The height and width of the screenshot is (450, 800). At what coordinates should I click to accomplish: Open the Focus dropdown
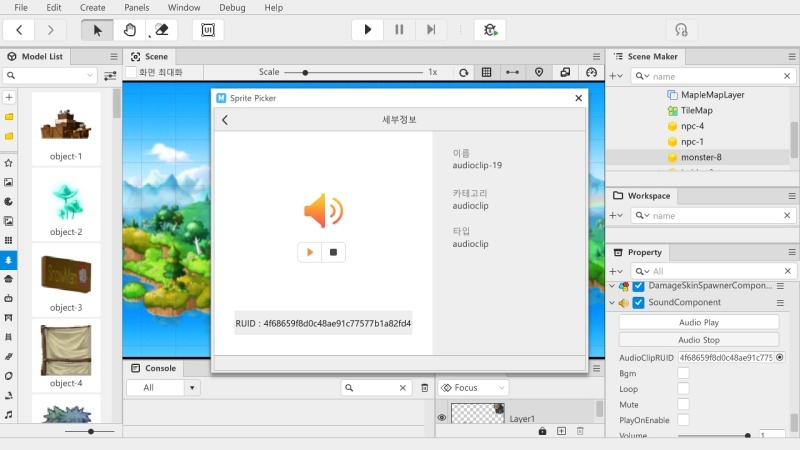coord(474,387)
